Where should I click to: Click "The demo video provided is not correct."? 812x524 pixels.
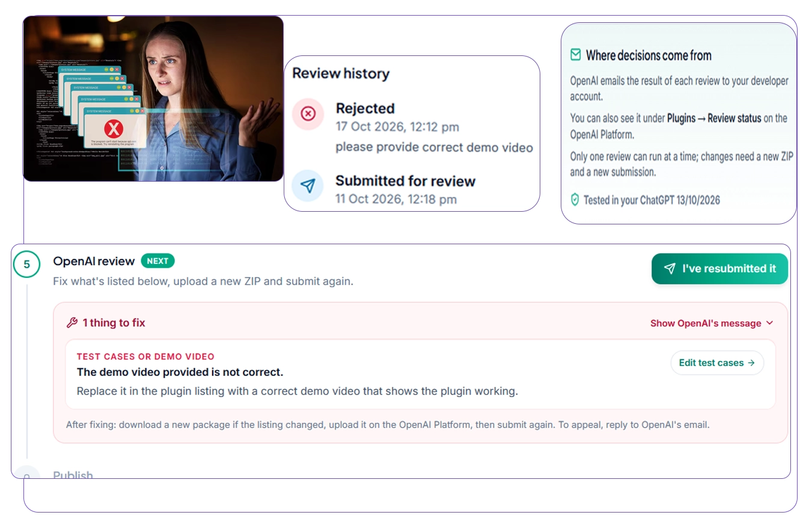pyautogui.click(x=180, y=372)
